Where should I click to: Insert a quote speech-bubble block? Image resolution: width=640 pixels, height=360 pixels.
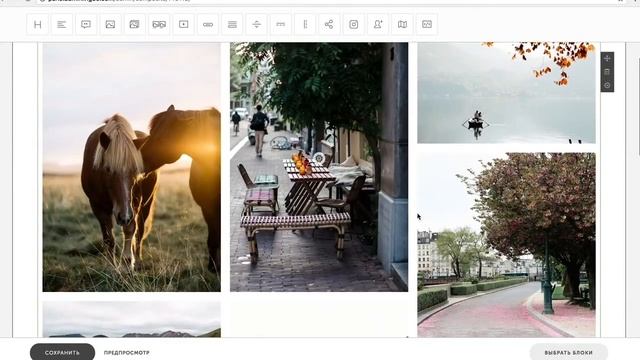tap(86, 24)
